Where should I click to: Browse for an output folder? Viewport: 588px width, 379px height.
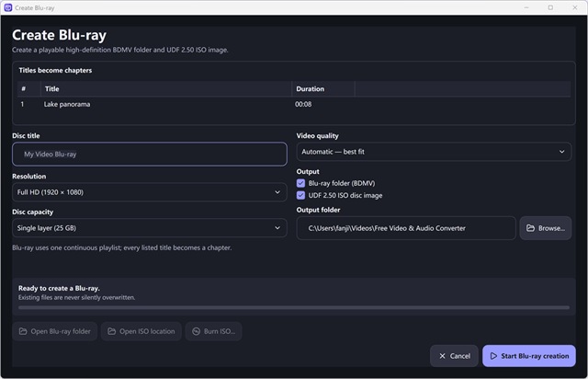click(x=546, y=228)
